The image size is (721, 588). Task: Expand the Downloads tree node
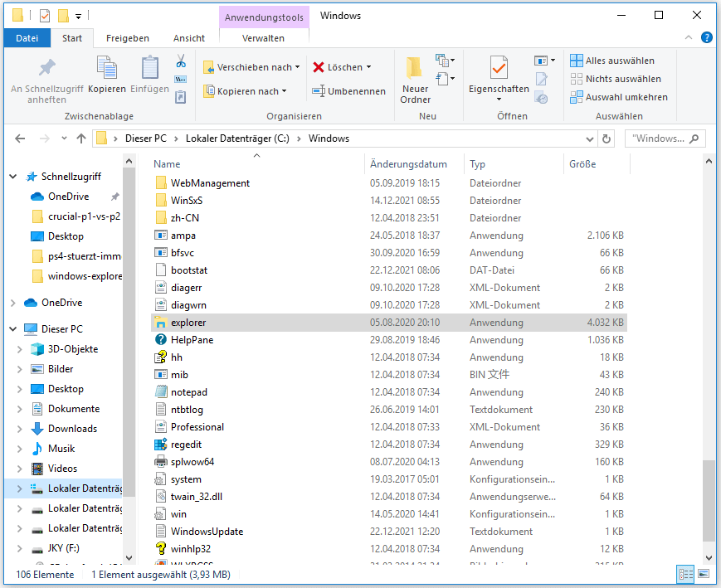coord(19,429)
